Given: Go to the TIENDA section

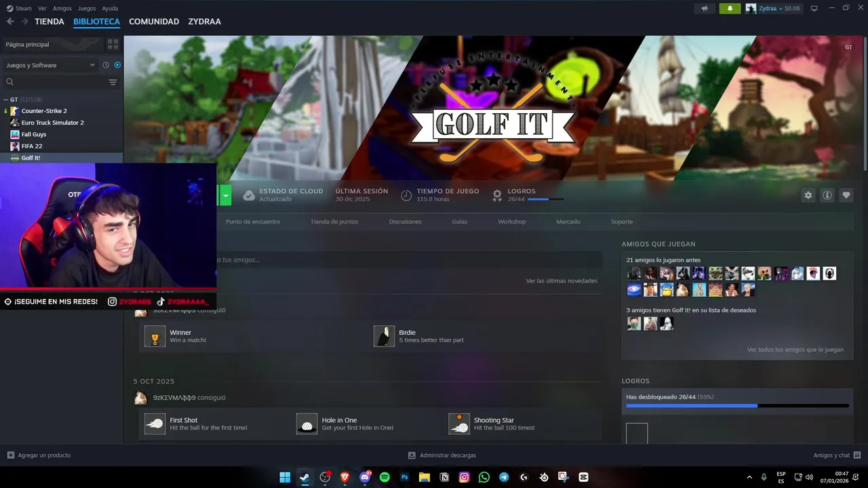Looking at the screenshot, I should click(50, 22).
